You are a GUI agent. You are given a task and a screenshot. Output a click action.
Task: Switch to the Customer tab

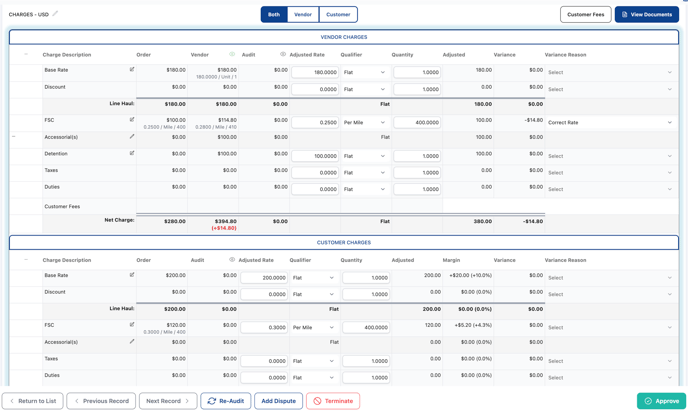click(x=338, y=15)
